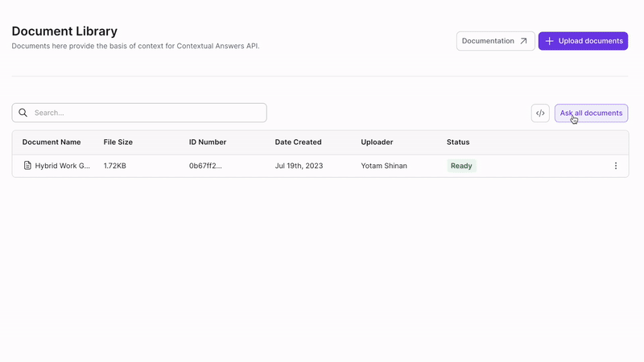Image resolution: width=644 pixels, height=362 pixels.
Task: Click the plus icon on Upload documents
Action: [549, 41]
